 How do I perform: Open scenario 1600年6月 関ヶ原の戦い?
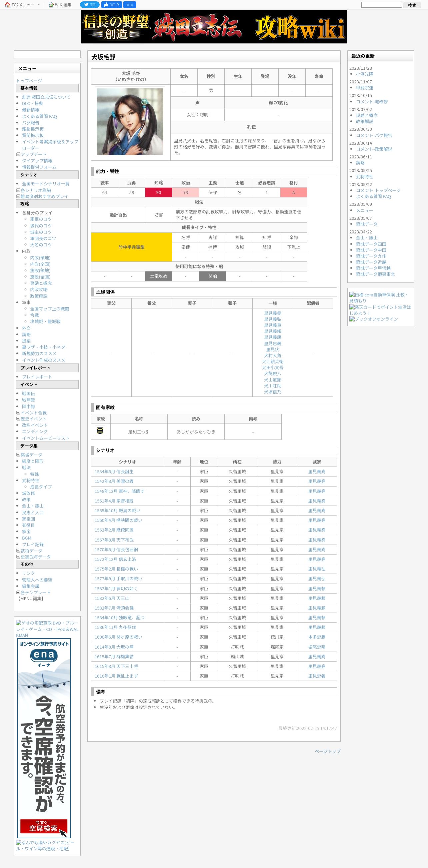(x=118, y=637)
